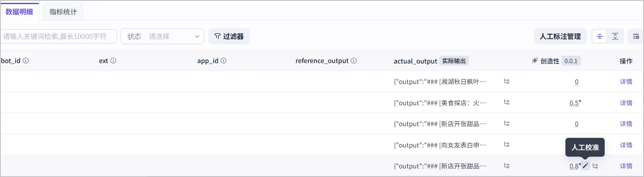This screenshot has height=177, width=644.
Task: Click info icon next to app_id header
Action: click(x=224, y=61)
